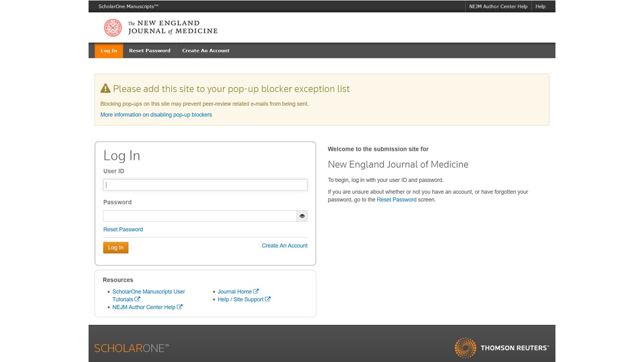Viewport: 644px width, 362px height.
Task: Click the pop-up warning triangle icon
Action: tap(105, 88)
